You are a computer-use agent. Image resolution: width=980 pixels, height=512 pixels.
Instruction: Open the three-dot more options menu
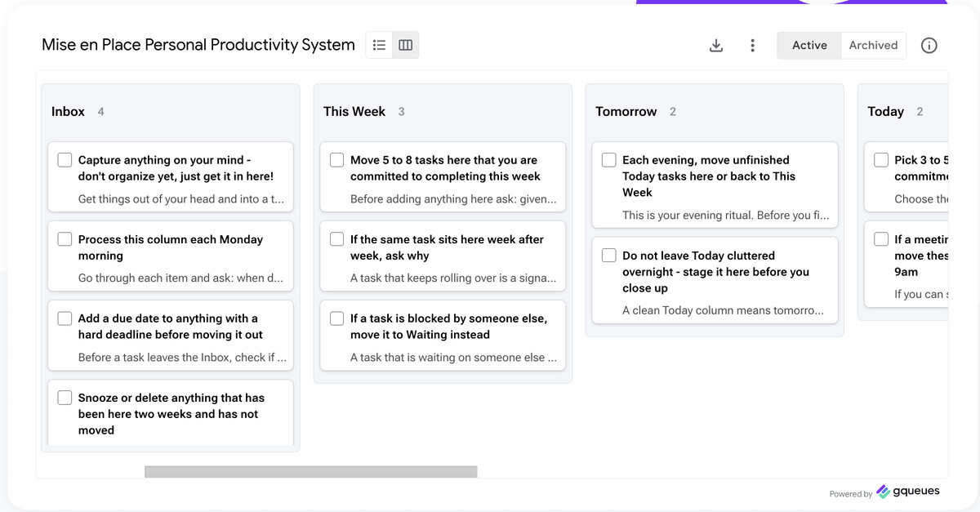pos(752,46)
